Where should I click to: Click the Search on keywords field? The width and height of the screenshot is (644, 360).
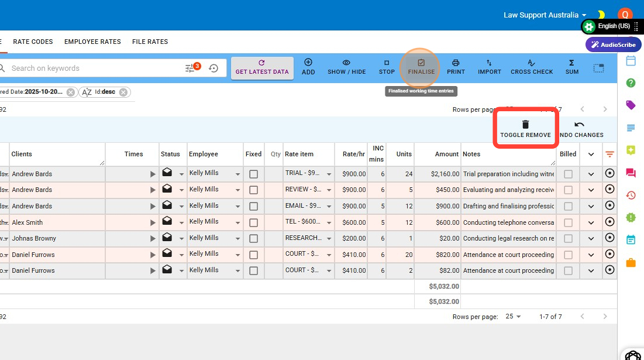tap(94, 68)
